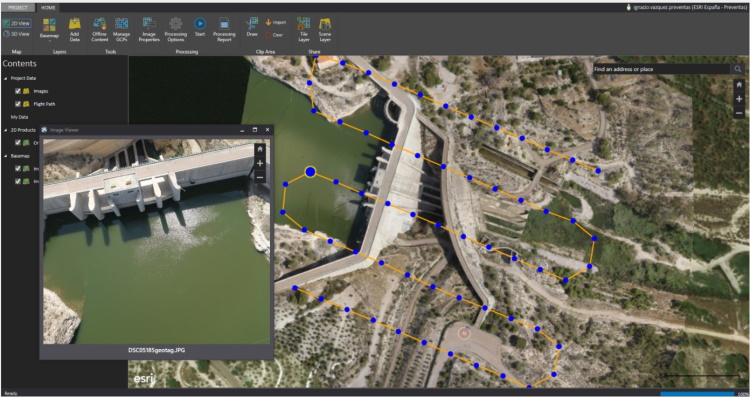
Task: Open Image Properties
Action: (149, 30)
